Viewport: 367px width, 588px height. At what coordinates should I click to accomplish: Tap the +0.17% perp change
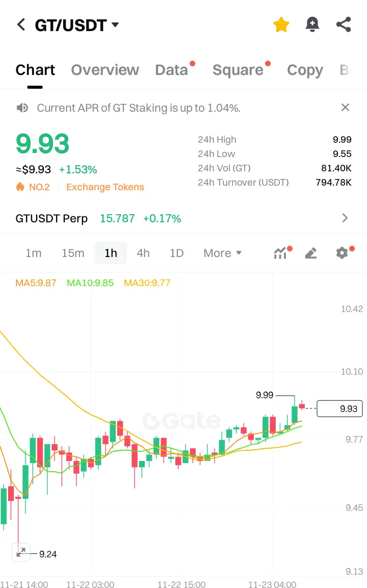pyautogui.click(x=162, y=218)
